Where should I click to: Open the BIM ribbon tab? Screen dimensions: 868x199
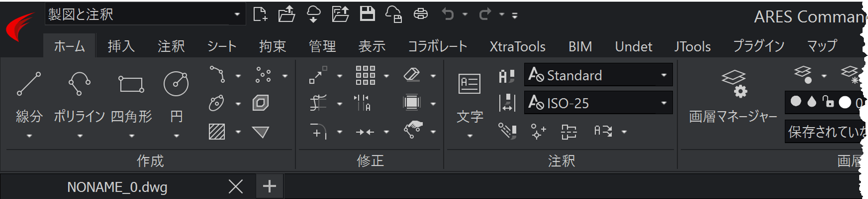point(580,46)
